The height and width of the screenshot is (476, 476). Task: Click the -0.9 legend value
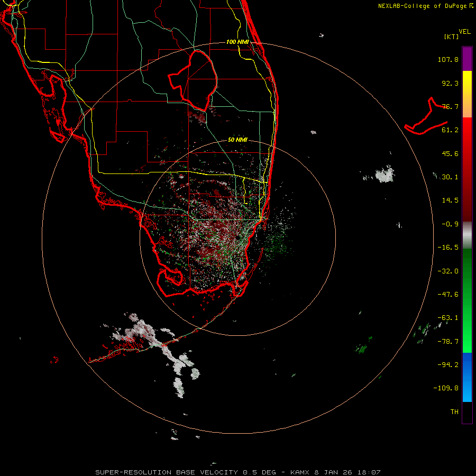tap(450, 224)
